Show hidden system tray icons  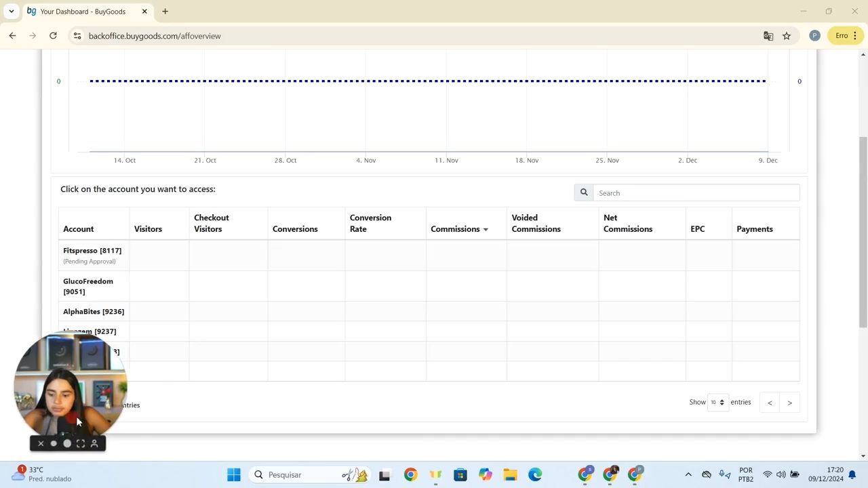(x=688, y=474)
